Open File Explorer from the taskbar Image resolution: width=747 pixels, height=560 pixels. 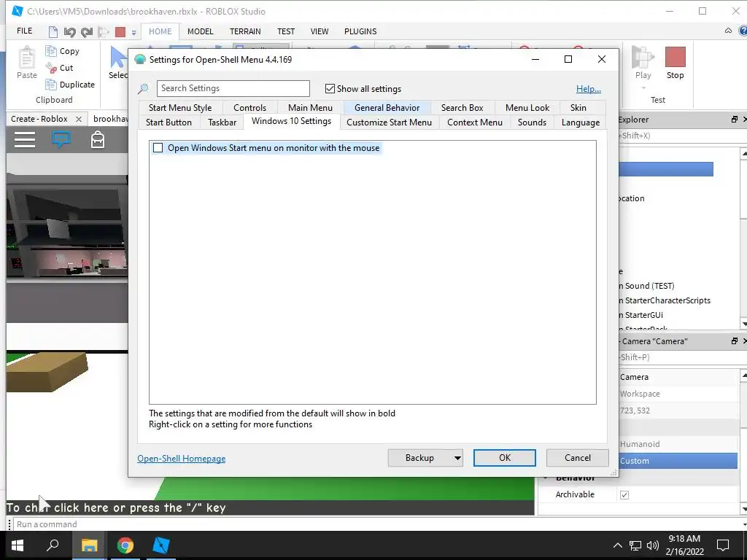[x=89, y=545]
